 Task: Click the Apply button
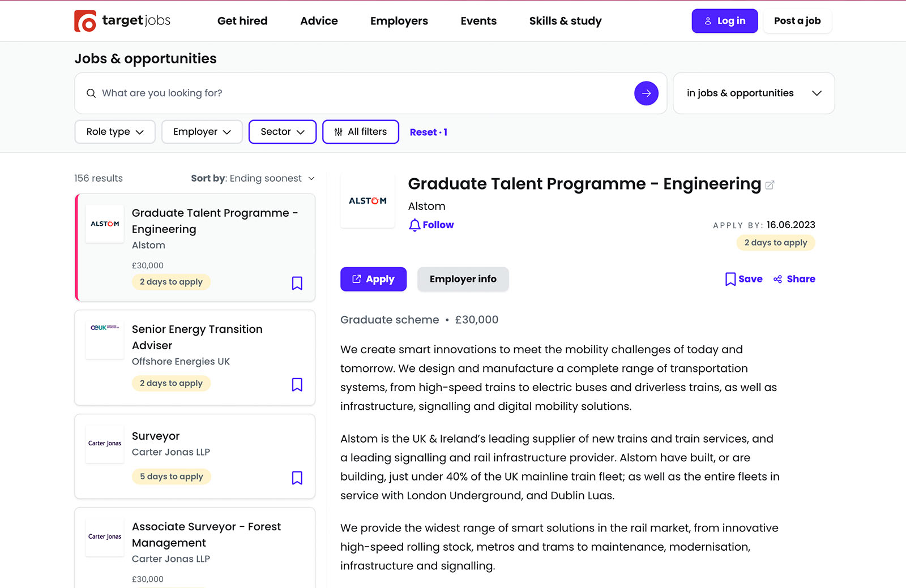pos(373,279)
